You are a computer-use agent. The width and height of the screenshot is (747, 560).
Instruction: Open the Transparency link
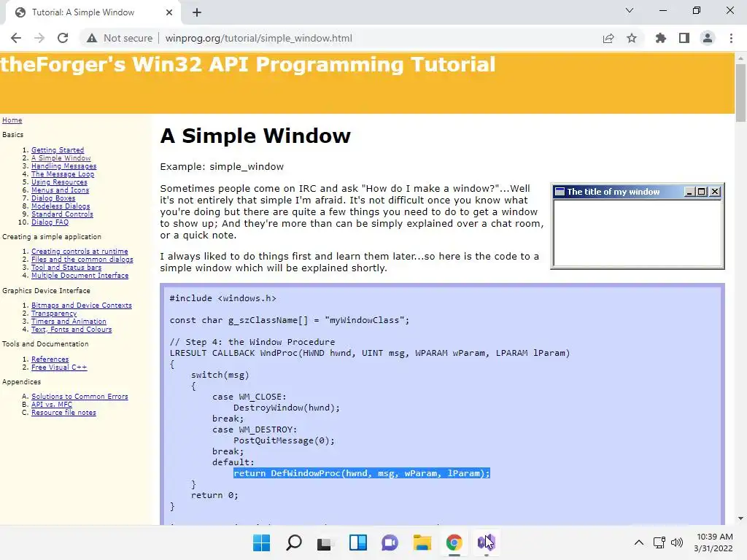pos(54,314)
